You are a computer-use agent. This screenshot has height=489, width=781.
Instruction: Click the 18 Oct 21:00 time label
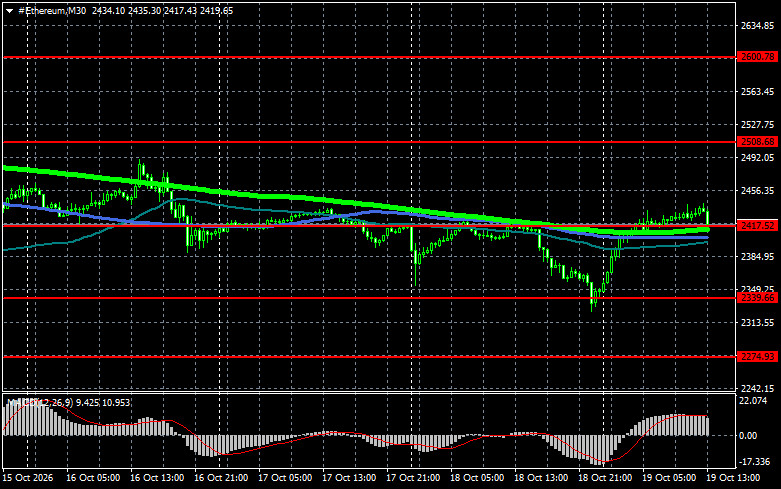click(x=605, y=478)
